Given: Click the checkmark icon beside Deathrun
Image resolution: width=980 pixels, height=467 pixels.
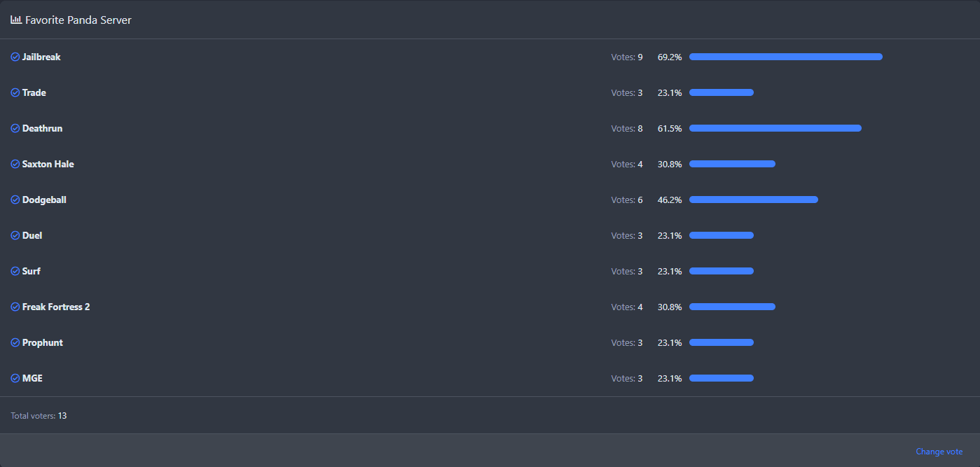Looking at the screenshot, I should 15,128.
